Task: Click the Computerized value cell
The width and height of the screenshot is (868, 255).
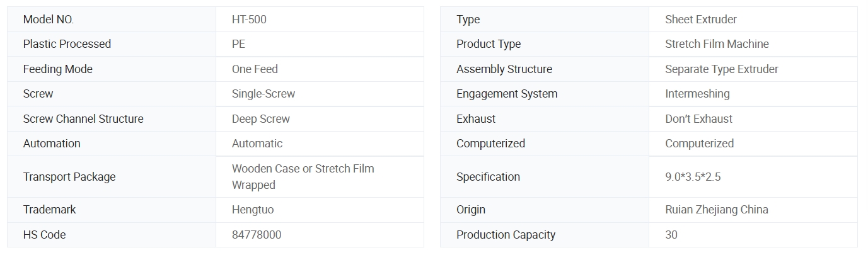Action: coord(699,144)
